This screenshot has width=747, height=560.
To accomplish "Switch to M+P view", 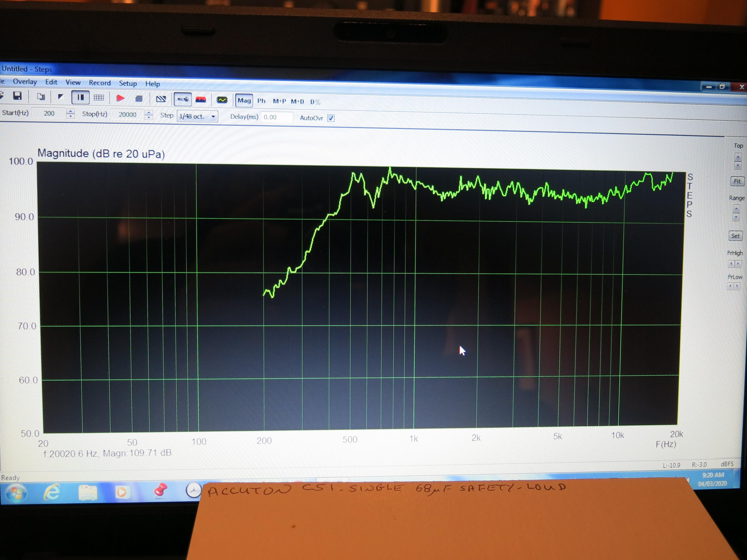I will coord(279,101).
